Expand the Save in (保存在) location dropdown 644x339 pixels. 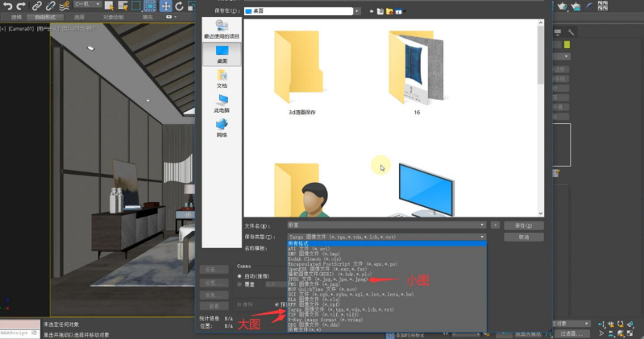coord(356,11)
